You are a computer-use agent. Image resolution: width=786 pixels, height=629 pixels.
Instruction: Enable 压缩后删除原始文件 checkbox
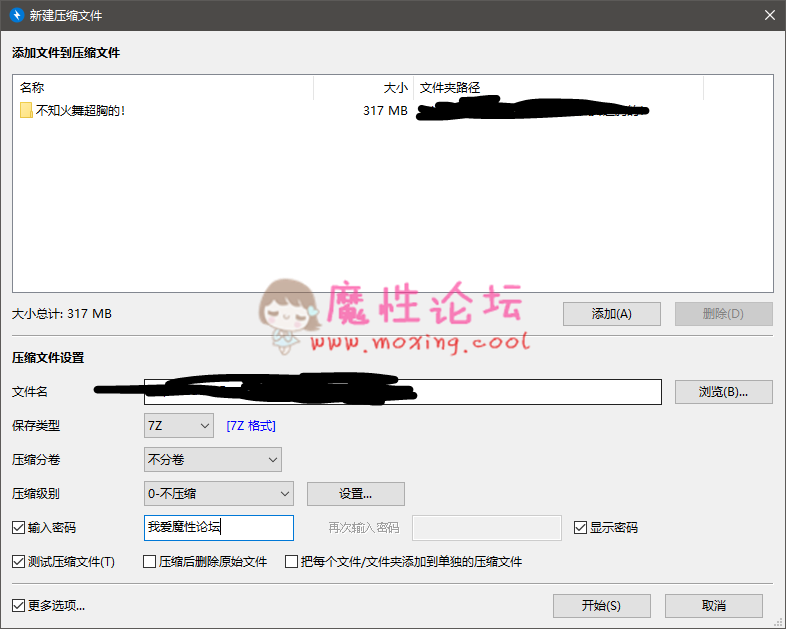point(149,562)
